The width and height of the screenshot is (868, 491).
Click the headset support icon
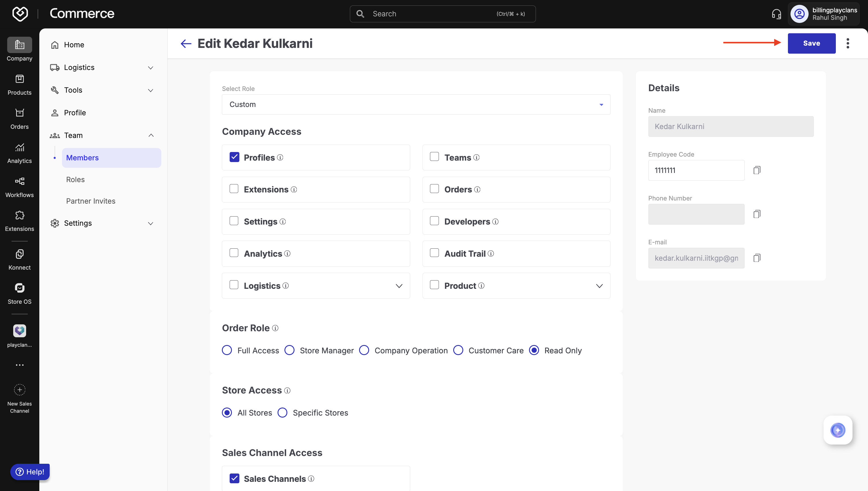[776, 14]
